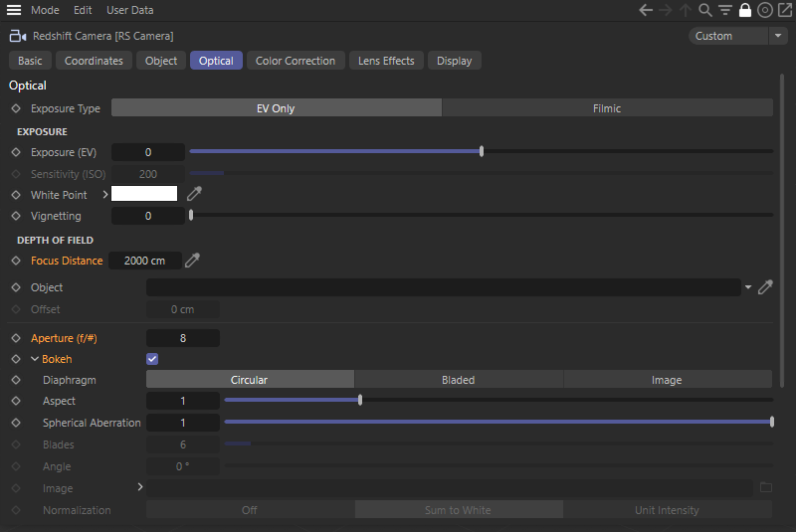This screenshot has height=532, width=796.
Task: Click the back arrow navigation icon
Action: 646,10
